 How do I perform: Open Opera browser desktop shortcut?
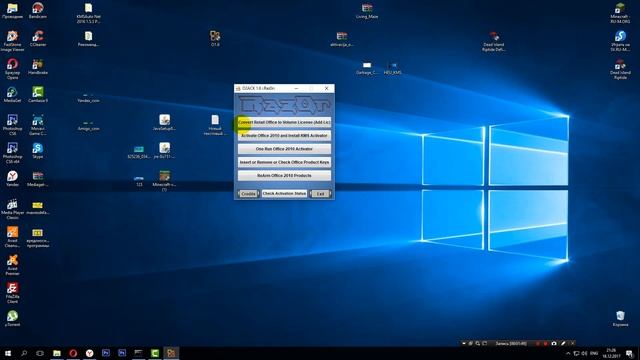click(x=12, y=69)
